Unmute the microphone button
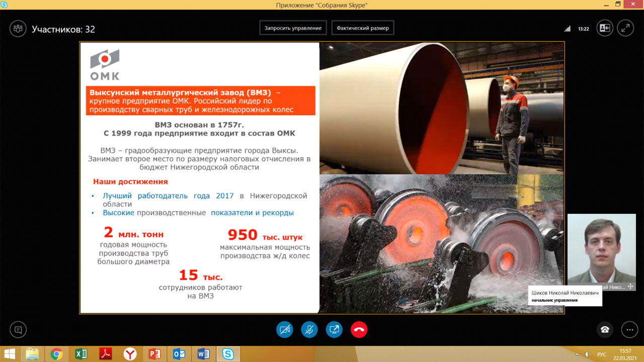 [309, 330]
